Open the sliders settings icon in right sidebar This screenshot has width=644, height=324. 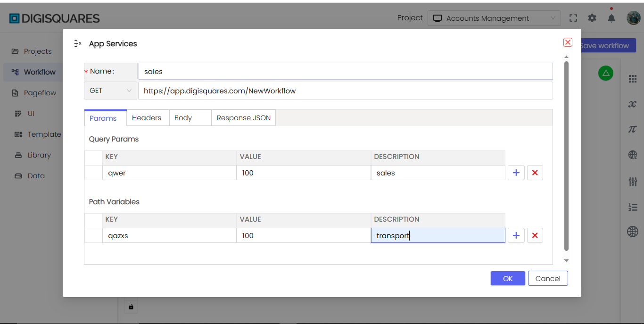pyautogui.click(x=633, y=181)
